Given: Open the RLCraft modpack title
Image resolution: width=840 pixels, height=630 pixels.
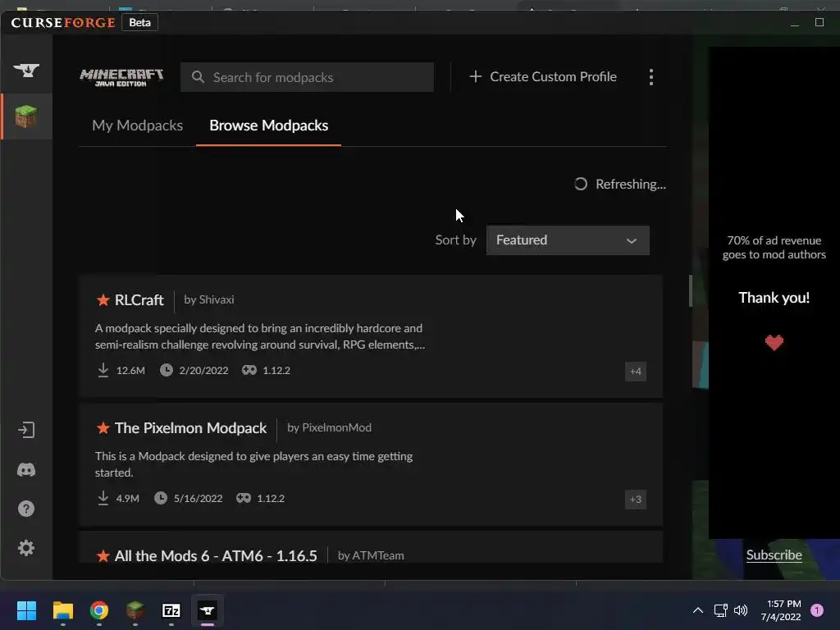Looking at the screenshot, I should [x=139, y=300].
